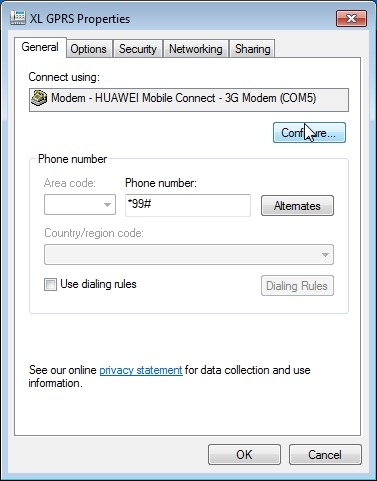Show the Sharing tab
377x481 pixels.
[252, 49]
